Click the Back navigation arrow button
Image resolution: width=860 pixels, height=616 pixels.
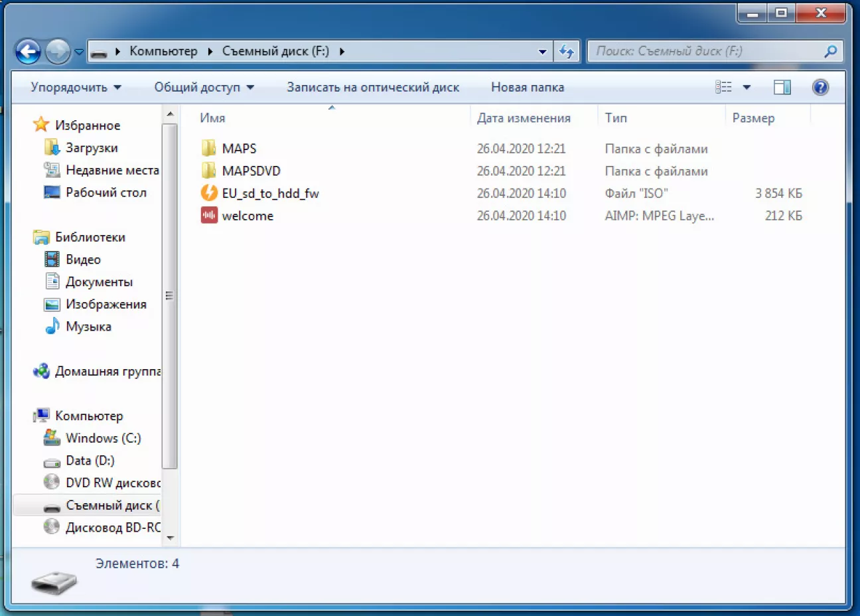point(28,51)
